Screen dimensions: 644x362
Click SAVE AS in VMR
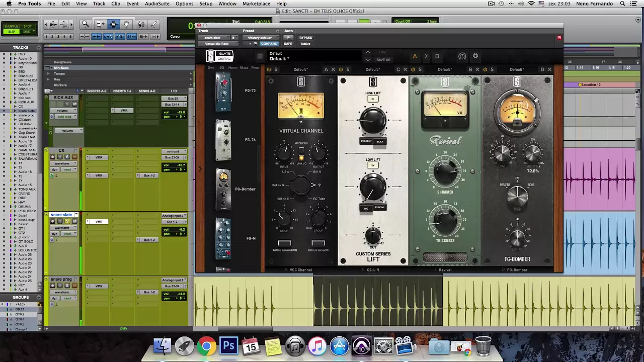383,60
